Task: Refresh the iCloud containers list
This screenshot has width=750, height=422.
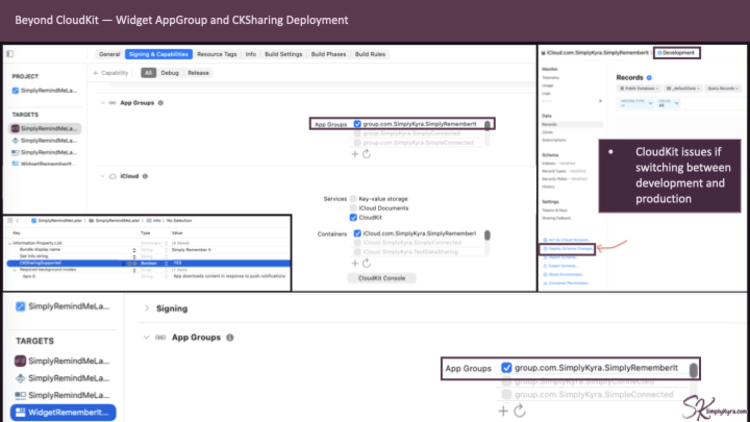Action: (366, 263)
